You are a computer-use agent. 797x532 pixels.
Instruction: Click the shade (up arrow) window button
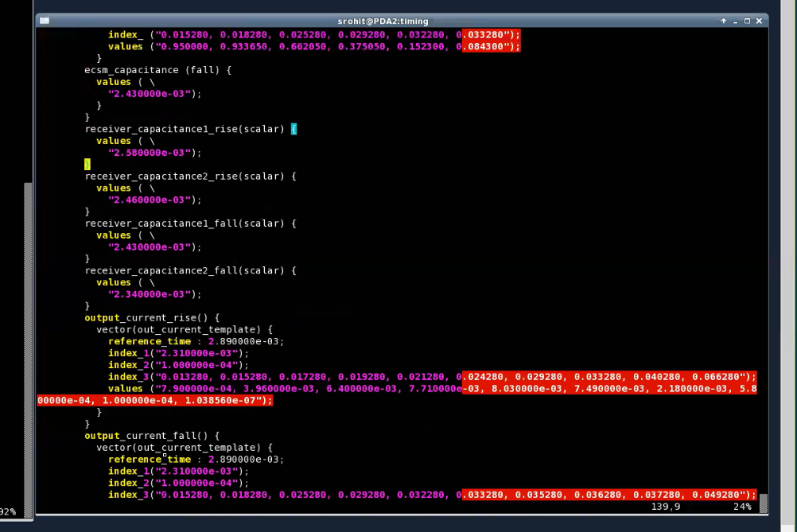coord(723,21)
